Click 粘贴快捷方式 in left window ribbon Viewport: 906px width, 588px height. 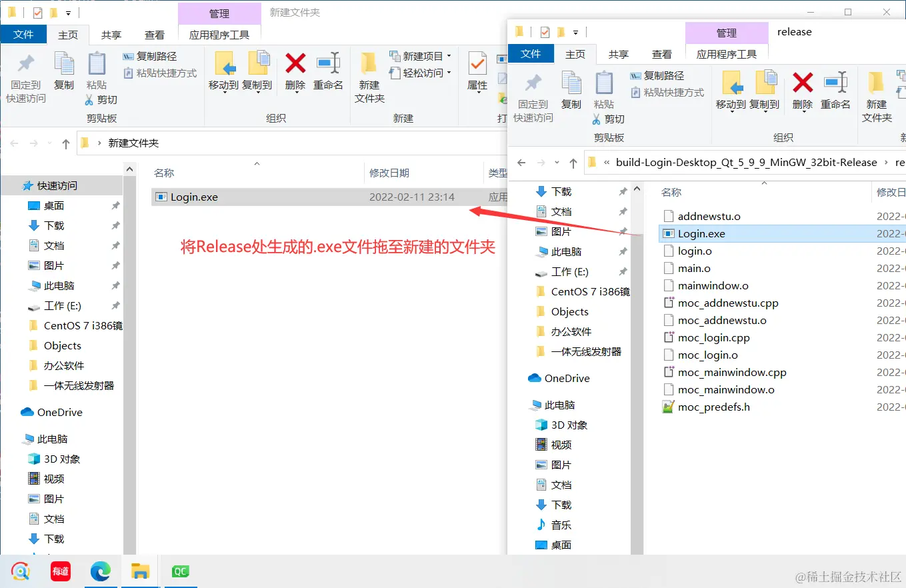click(x=160, y=73)
